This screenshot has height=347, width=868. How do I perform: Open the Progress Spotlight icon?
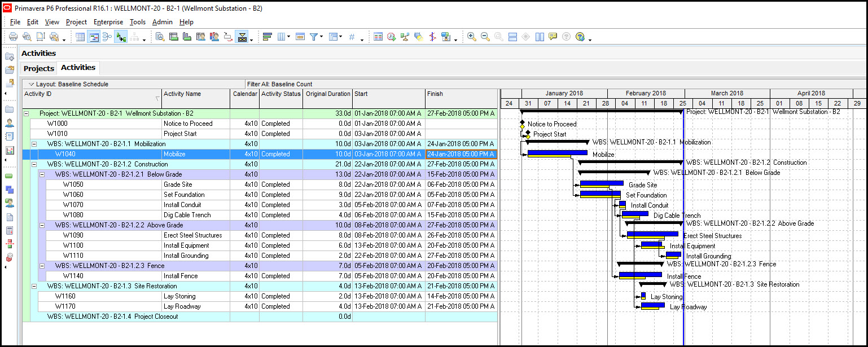pyautogui.click(x=419, y=37)
